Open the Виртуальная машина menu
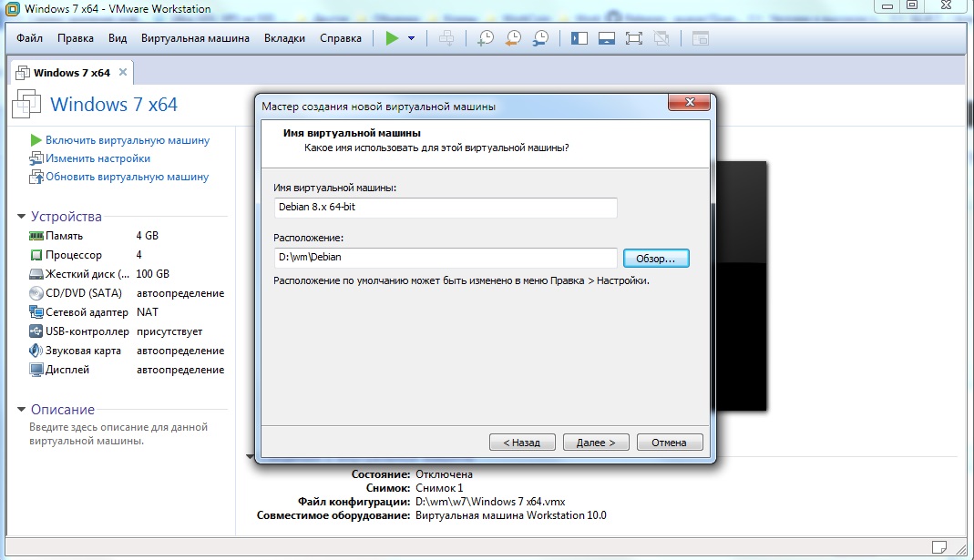 point(195,38)
